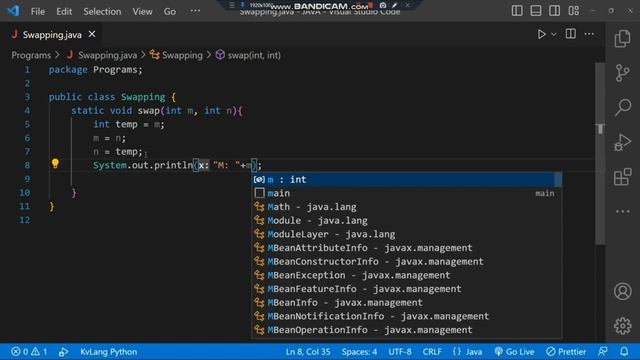The height and width of the screenshot is (360, 640).
Task: Open the Source Control view
Action: [622, 73]
